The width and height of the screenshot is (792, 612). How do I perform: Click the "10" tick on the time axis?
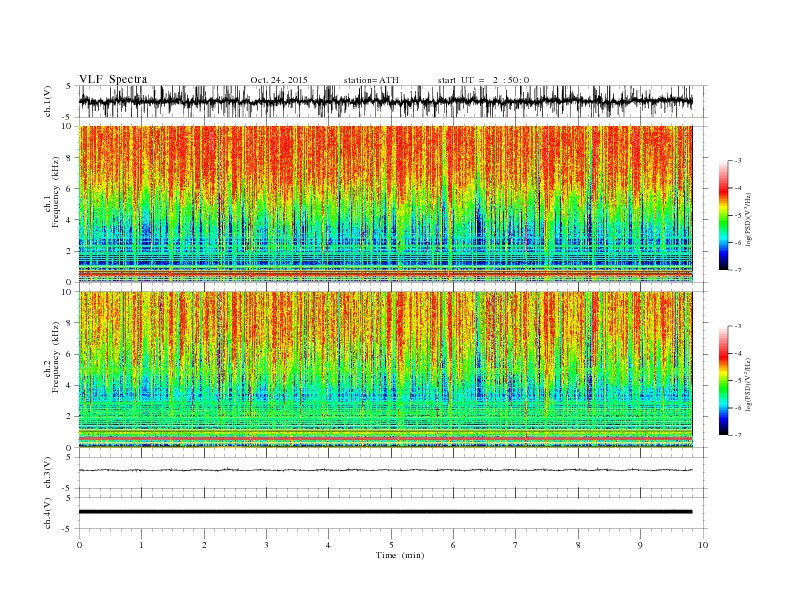(x=703, y=545)
